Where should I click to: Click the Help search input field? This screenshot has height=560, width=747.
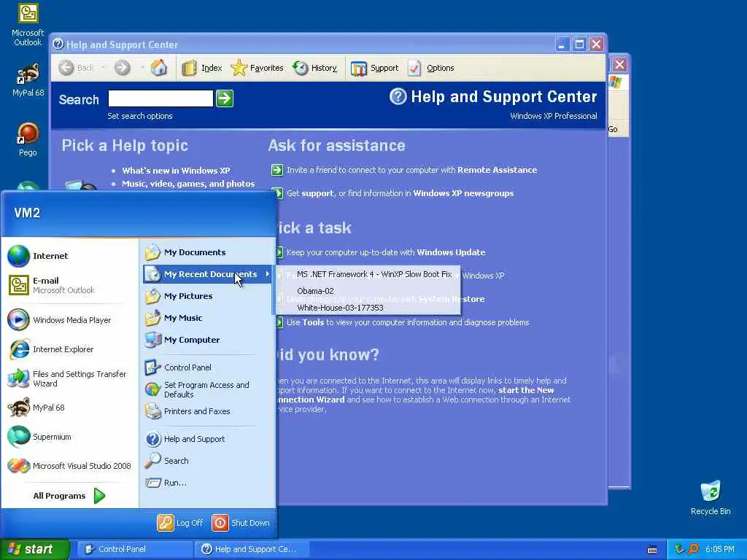(160, 98)
